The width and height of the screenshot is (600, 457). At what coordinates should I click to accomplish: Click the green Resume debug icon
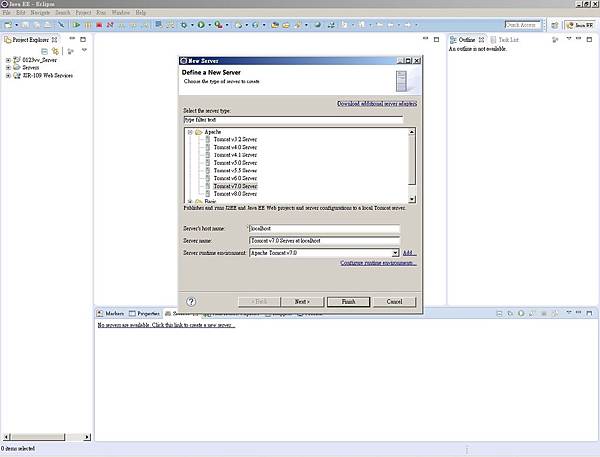77,25
